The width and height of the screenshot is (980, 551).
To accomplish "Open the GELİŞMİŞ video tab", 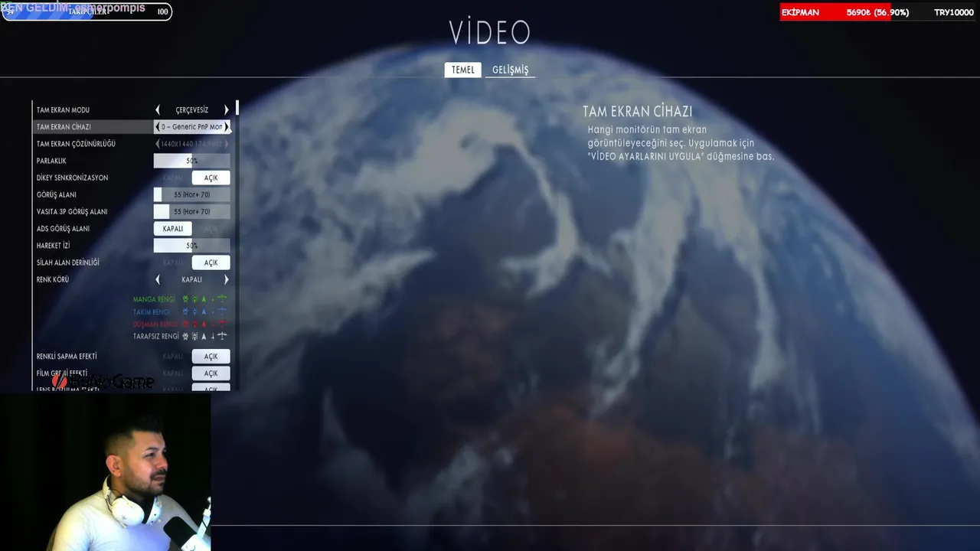I will point(510,70).
